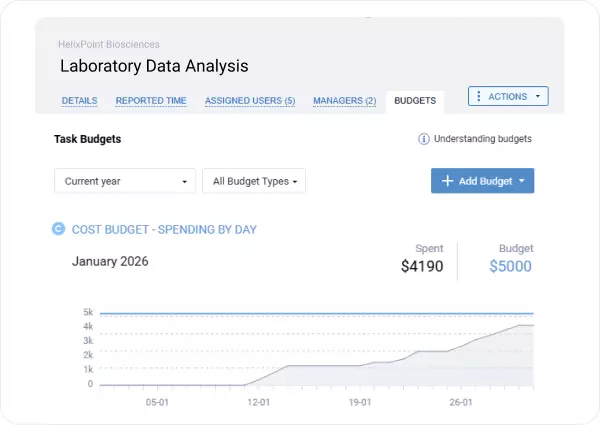Click the 26-01 date axis label

point(461,402)
